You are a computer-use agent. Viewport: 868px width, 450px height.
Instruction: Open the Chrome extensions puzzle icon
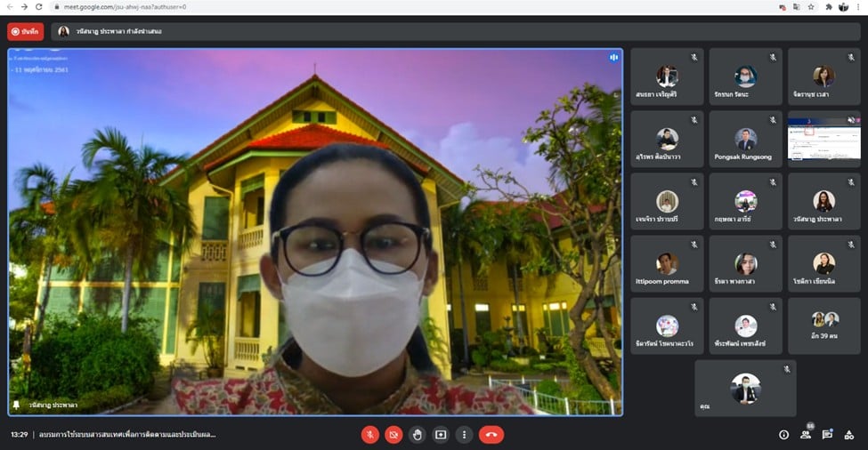click(x=828, y=7)
